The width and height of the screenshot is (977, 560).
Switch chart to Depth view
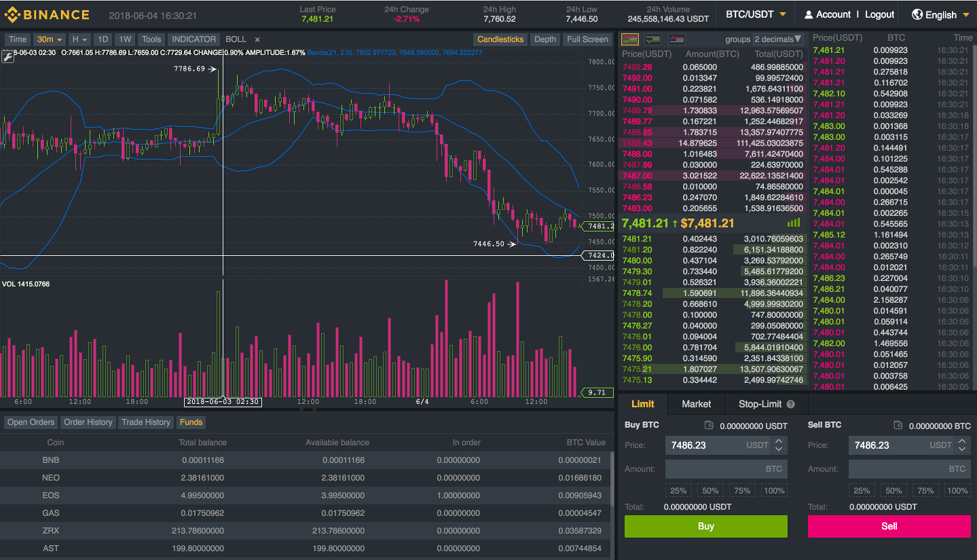[x=545, y=39]
